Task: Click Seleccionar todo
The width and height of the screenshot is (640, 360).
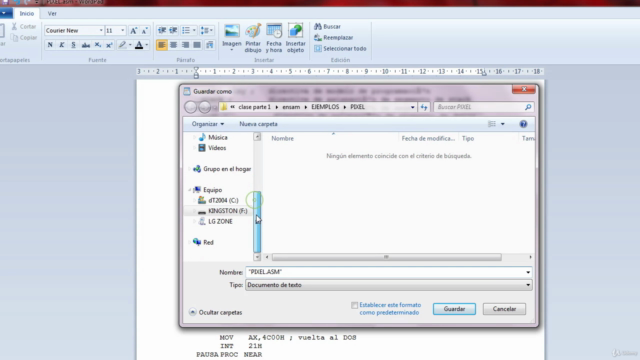Action: pyautogui.click(x=340, y=49)
